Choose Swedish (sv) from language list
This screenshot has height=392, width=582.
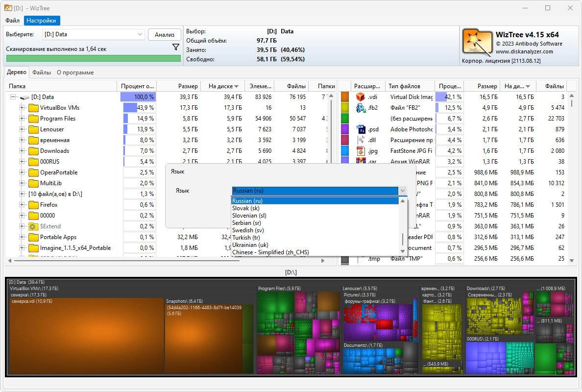(315, 230)
